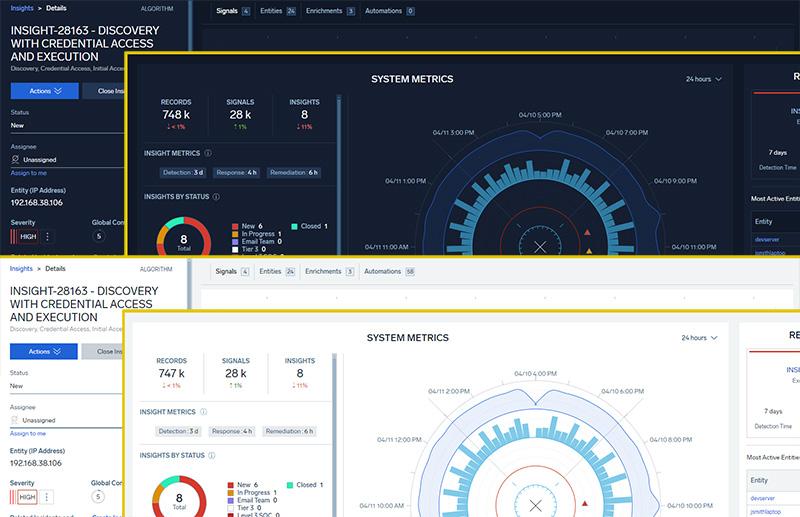800x517 pixels.
Task: Click Close Insight button in light-theme view
Action: [x=102, y=351]
